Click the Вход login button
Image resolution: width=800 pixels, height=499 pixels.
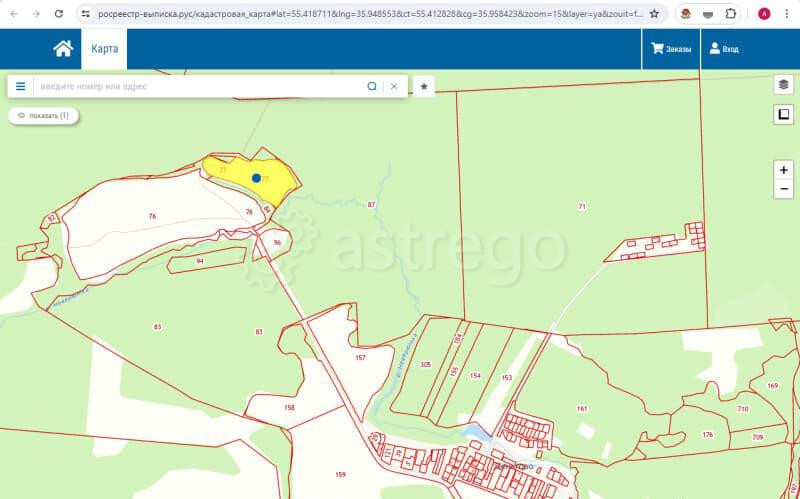click(x=724, y=49)
